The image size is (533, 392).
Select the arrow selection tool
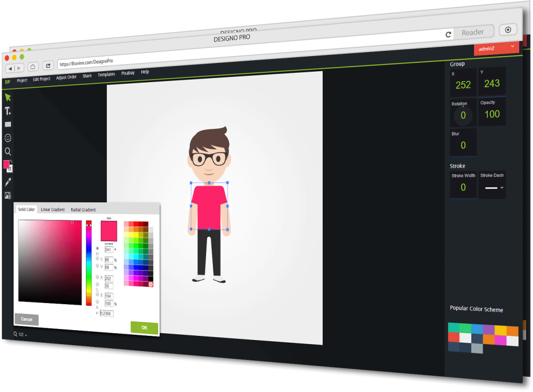pyautogui.click(x=8, y=97)
